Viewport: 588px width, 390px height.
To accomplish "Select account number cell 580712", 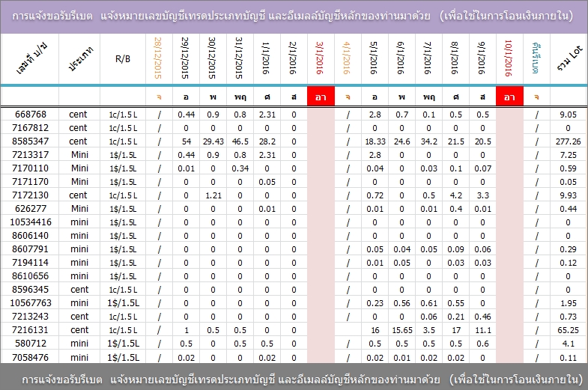I will 31,344.
